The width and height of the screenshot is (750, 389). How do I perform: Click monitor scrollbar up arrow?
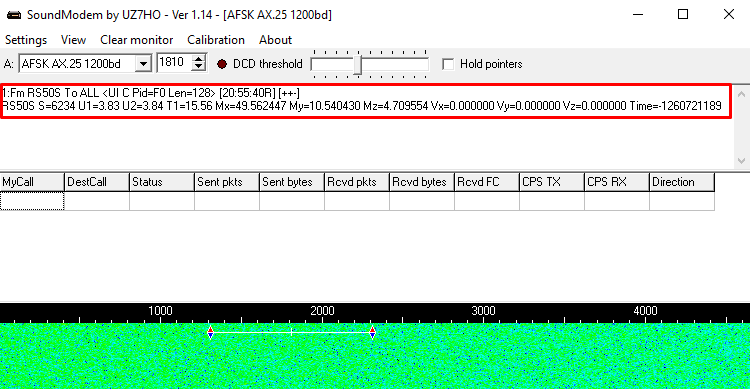click(741, 94)
